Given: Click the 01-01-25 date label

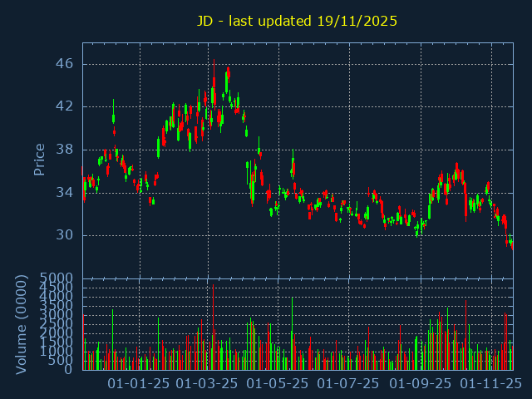Looking at the screenshot, I should [139, 384].
